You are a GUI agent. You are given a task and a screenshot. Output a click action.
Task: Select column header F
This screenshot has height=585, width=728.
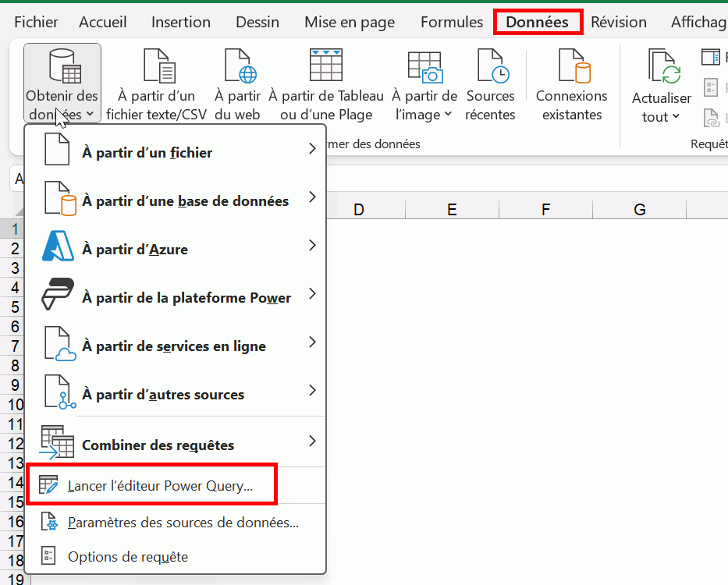[545, 209]
